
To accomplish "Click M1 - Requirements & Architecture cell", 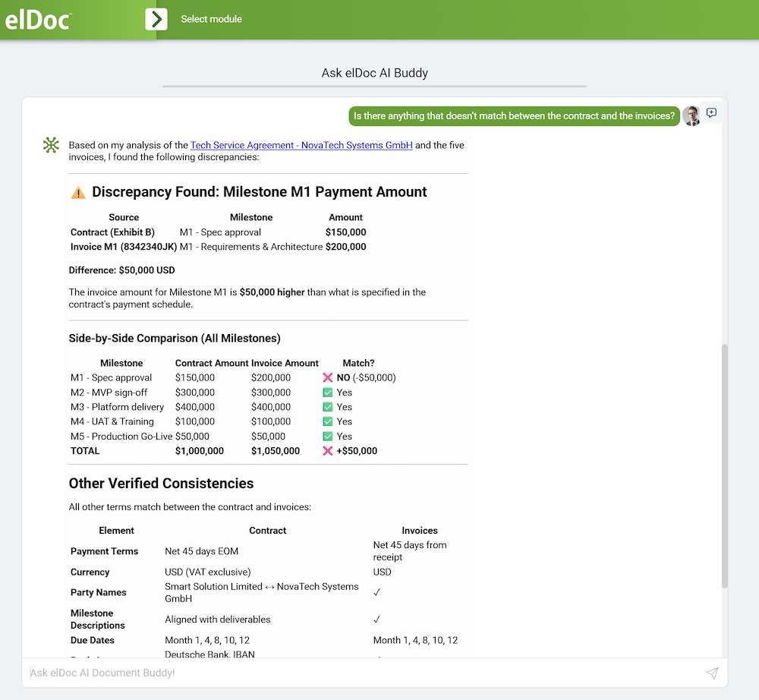I will (251, 247).
